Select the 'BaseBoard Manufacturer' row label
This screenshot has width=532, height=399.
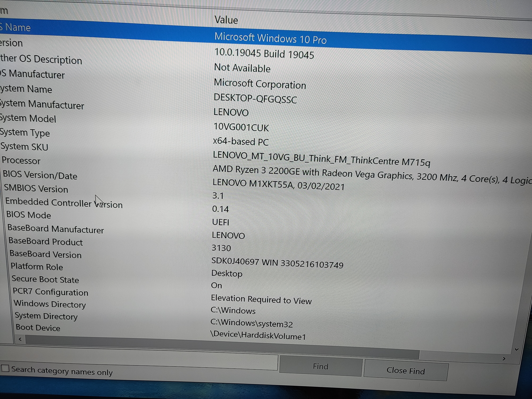pyautogui.click(x=56, y=229)
